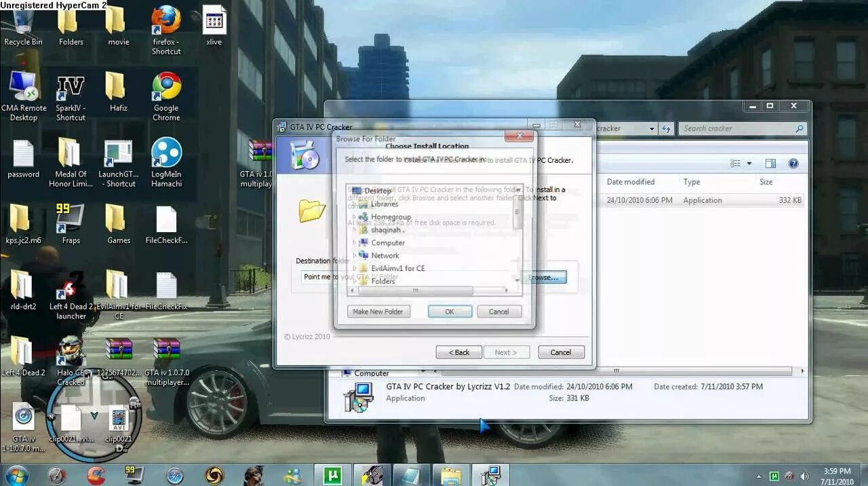Confirm folder with OK button

click(x=450, y=312)
